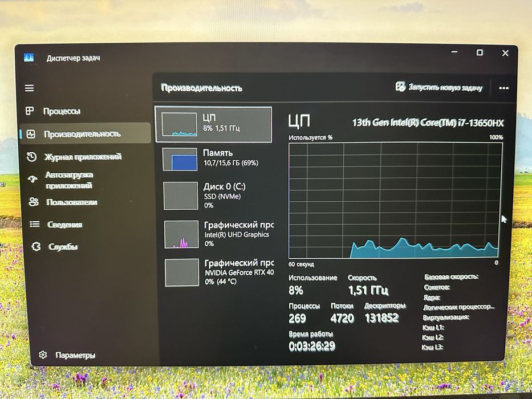Open the Службы puzzle-gear icon
Viewport: 532px width, 399px height.
36,246
